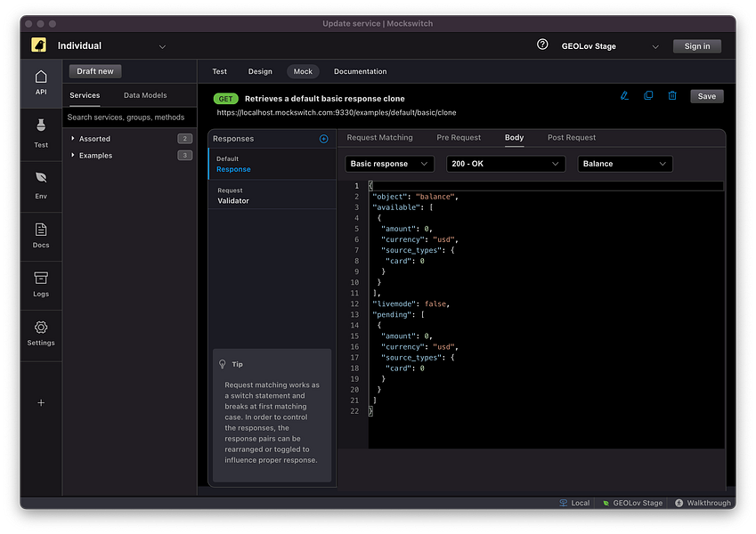756x534 pixels.
Task: Add a new response with plus icon
Action: [x=323, y=139]
